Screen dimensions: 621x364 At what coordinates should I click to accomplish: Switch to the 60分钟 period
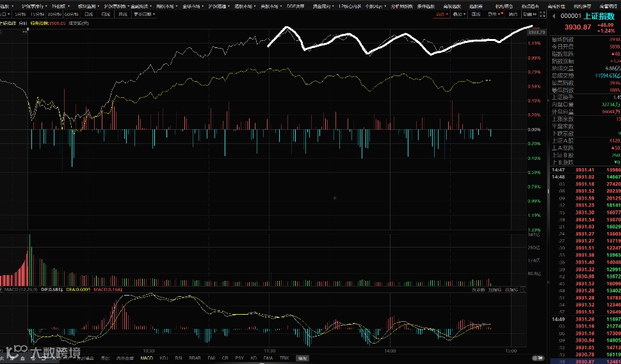(x=71, y=14)
